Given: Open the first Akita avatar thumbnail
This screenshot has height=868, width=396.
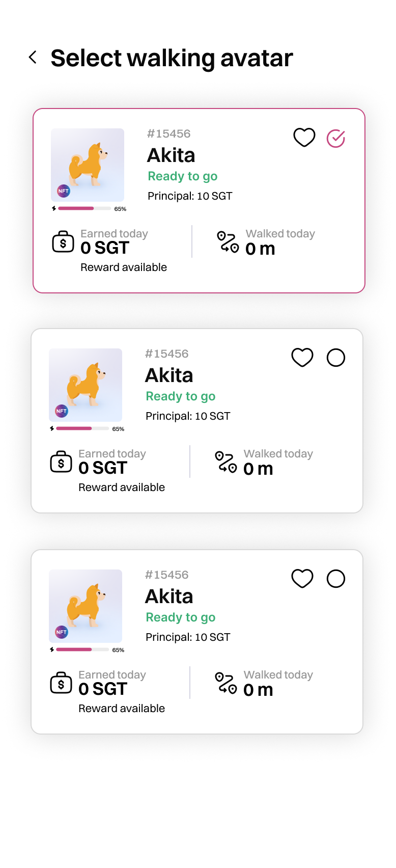Looking at the screenshot, I should 88,165.
